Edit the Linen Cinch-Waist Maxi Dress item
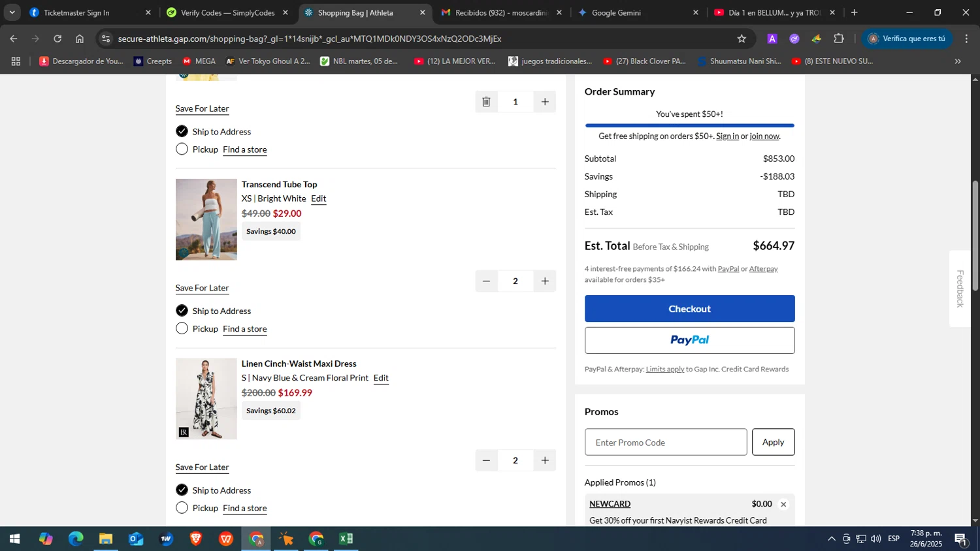The height and width of the screenshot is (551, 980). [381, 378]
